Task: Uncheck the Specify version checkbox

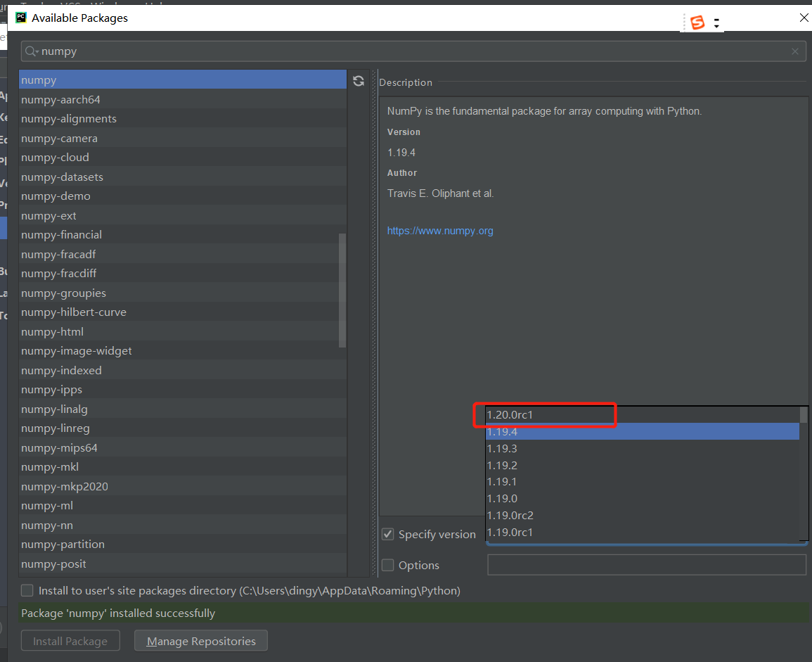Action: (388, 534)
